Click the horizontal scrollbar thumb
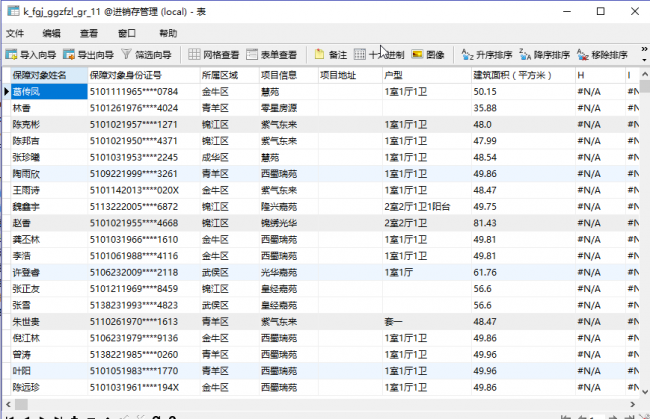650x419 pixels. point(21,404)
